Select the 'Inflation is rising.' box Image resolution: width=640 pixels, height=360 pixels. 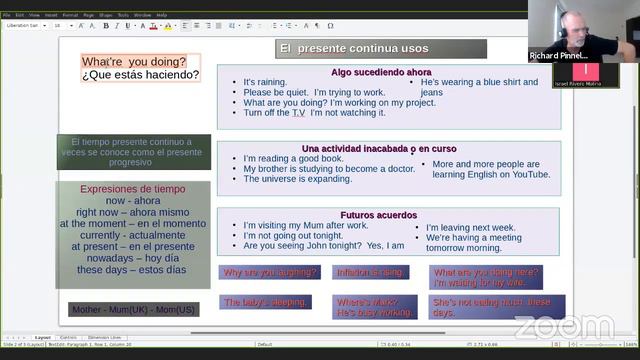371,272
